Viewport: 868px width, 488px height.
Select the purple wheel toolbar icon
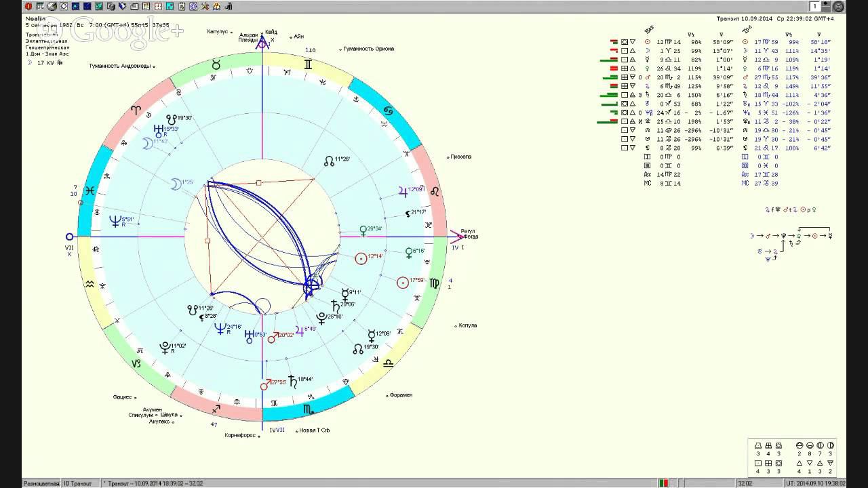[193, 6]
